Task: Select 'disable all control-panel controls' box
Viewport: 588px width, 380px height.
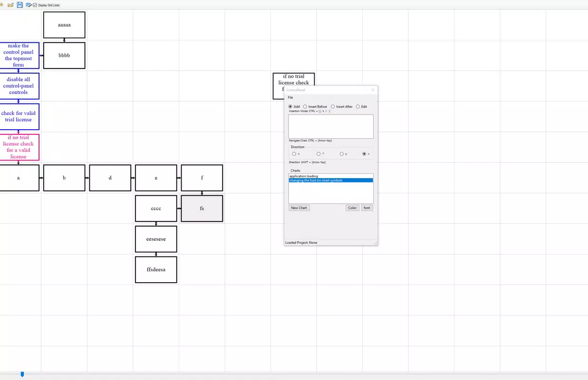Action: [19, 86]
